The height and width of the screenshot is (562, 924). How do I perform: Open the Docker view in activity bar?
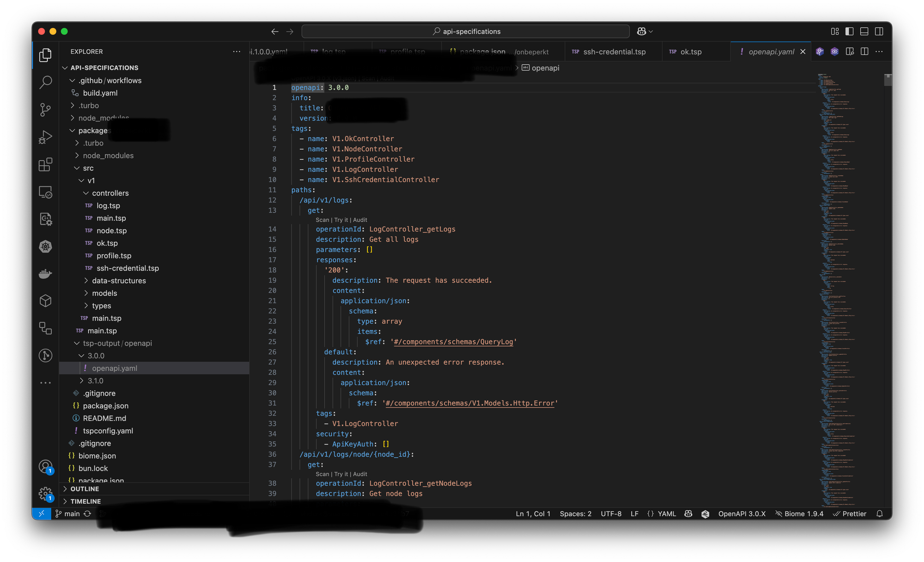(x=45, y=273)
